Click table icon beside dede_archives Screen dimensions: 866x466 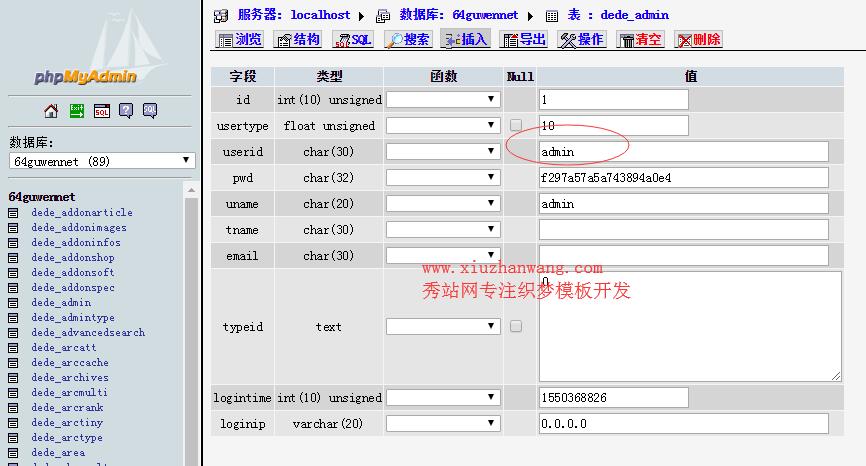(x=14, y=378)
